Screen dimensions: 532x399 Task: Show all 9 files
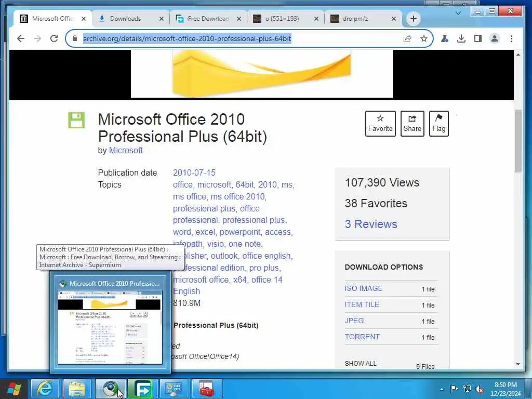click(x=361, y=363)
